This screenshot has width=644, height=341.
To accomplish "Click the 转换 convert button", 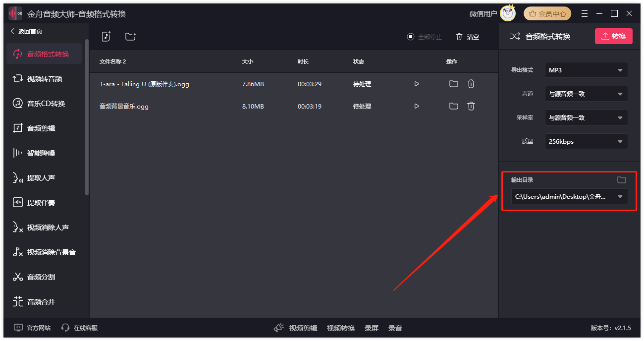I will click(614, 36).
